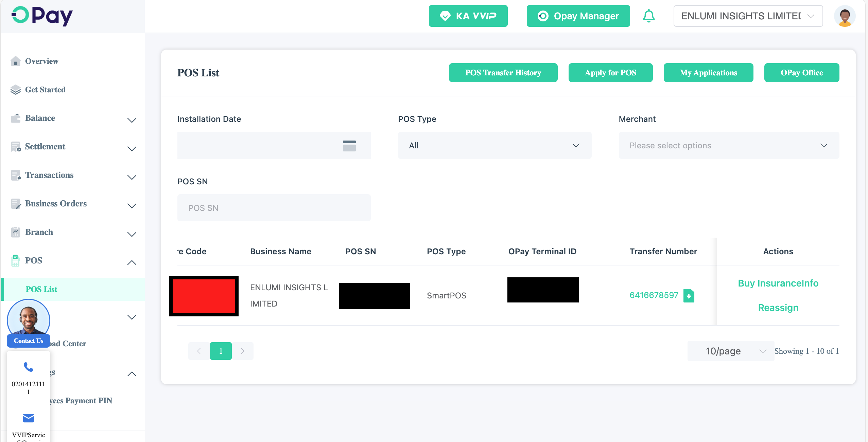Click the Overview home icon

point(16,61)
